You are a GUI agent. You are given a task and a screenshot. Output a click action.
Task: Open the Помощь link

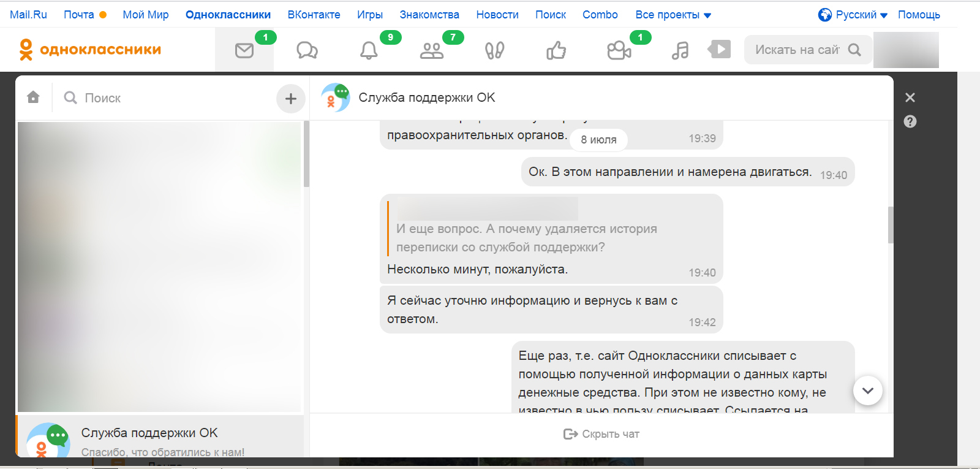[x=919, y=15]
